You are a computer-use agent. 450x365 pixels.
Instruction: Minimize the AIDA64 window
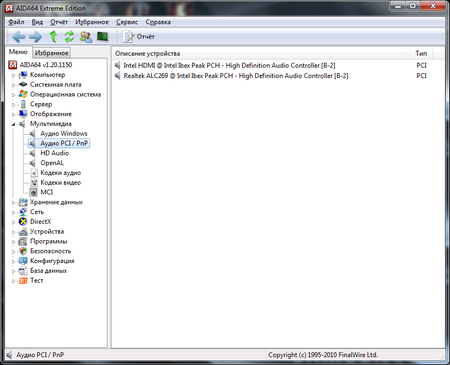click(x=398, y=6)
